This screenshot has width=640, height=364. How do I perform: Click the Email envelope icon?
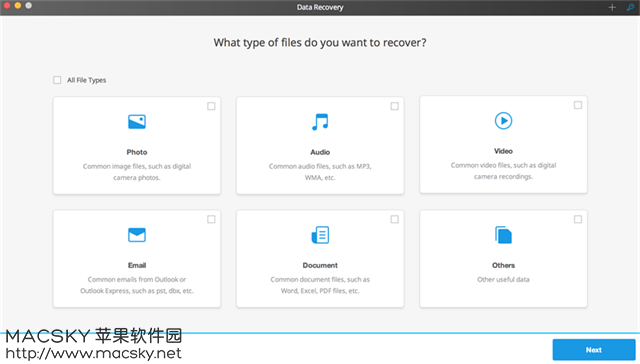137,235
